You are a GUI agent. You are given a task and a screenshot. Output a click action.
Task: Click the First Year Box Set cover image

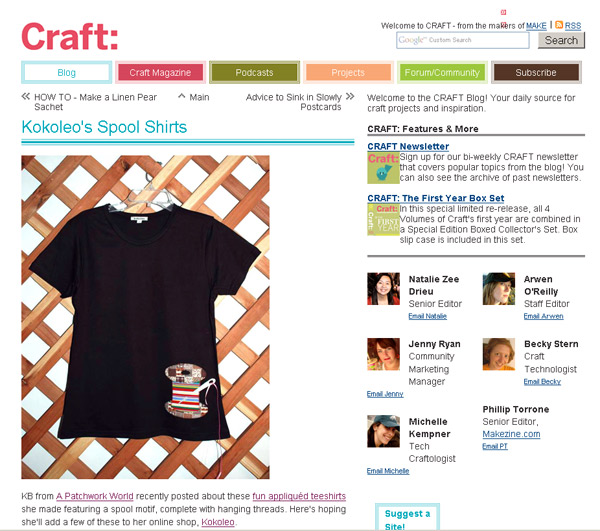[x=383, y=220]
